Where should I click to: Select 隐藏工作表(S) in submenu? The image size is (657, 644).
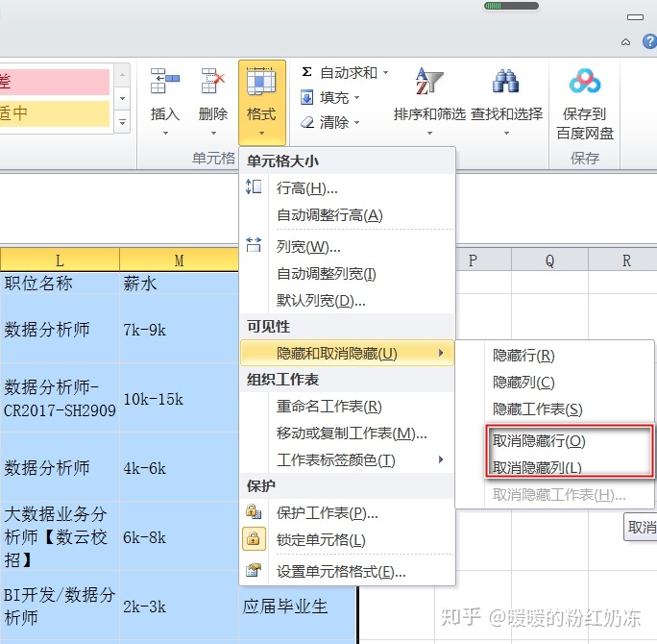click(555, 409)
